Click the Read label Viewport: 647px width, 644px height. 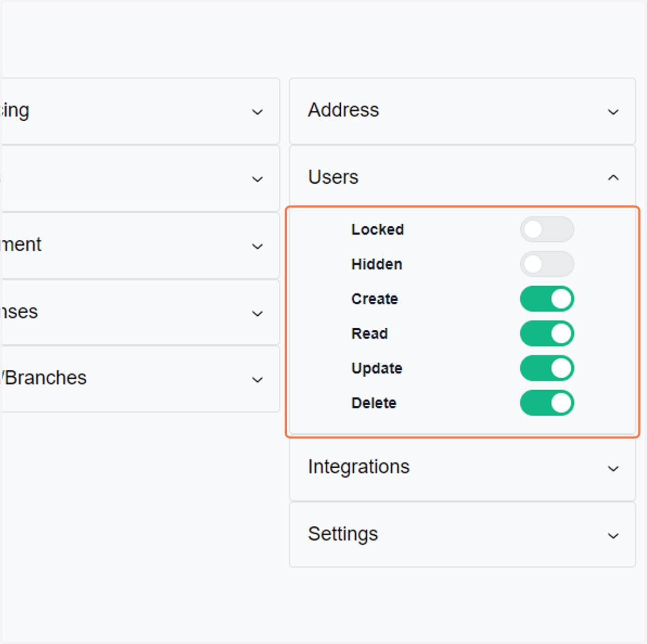(369, 334)
